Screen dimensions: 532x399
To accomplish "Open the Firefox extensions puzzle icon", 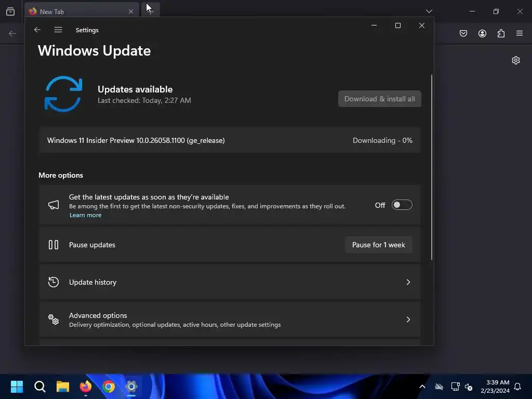I will tap(501, 33).
